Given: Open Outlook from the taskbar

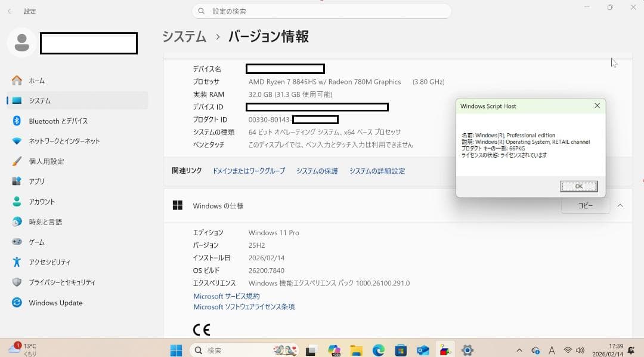Looking at the screenshot, I should pos(423,350).
